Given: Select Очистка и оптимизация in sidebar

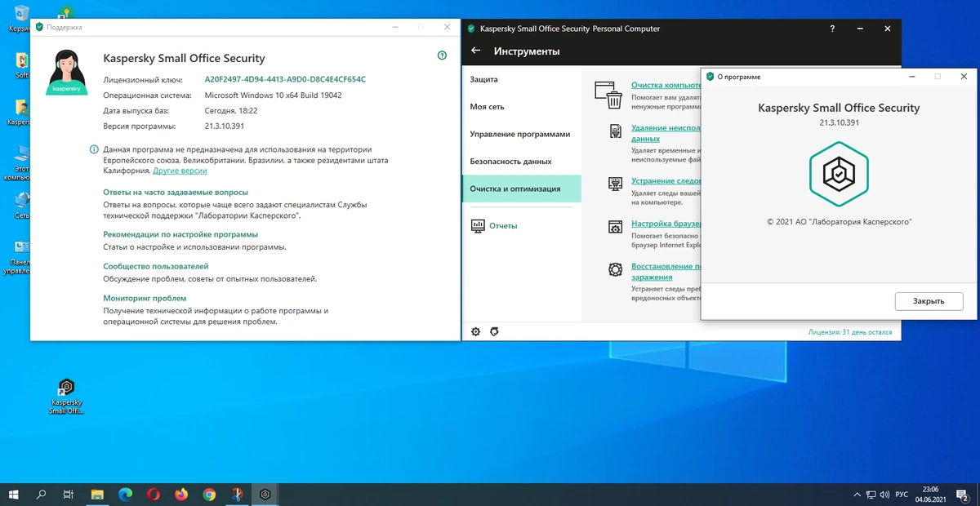Looking at the screenshot, I should [x=521, y=189].
